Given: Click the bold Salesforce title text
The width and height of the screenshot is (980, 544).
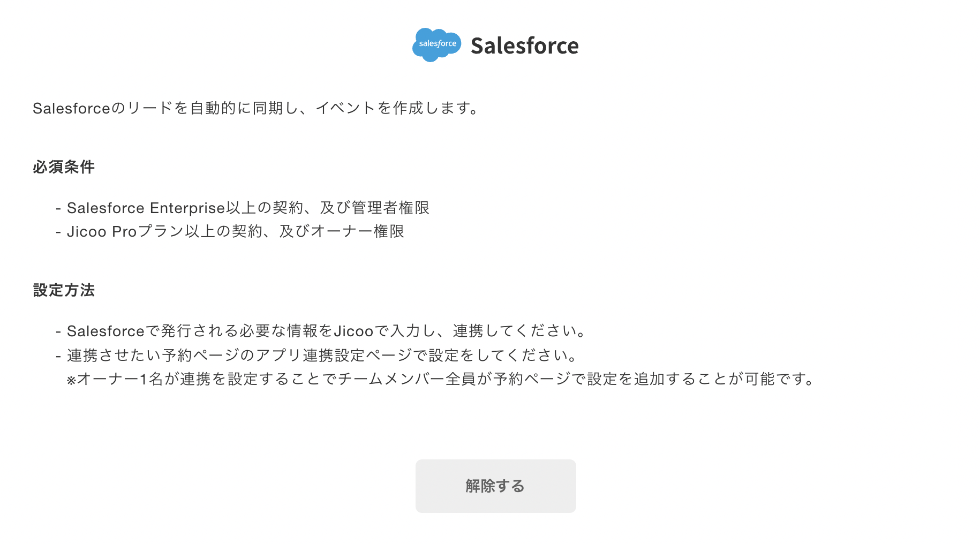Looking at the screenshot, I should tap(524, 46).
